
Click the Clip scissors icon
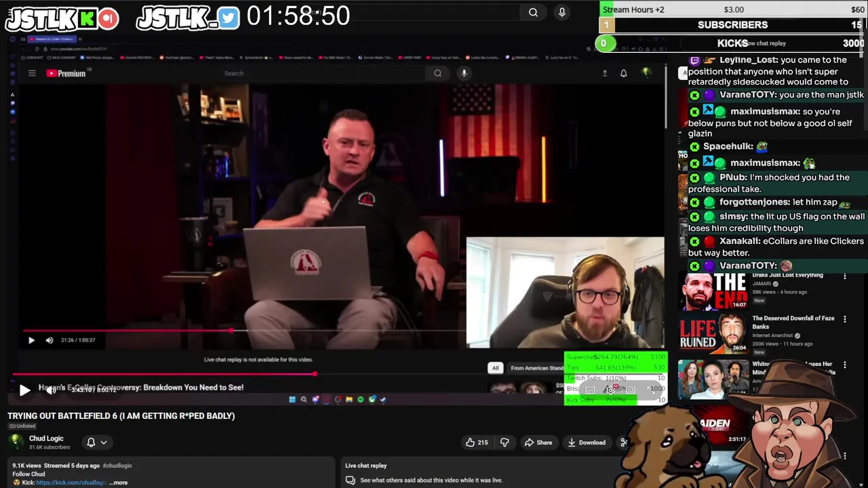point(624,442)
